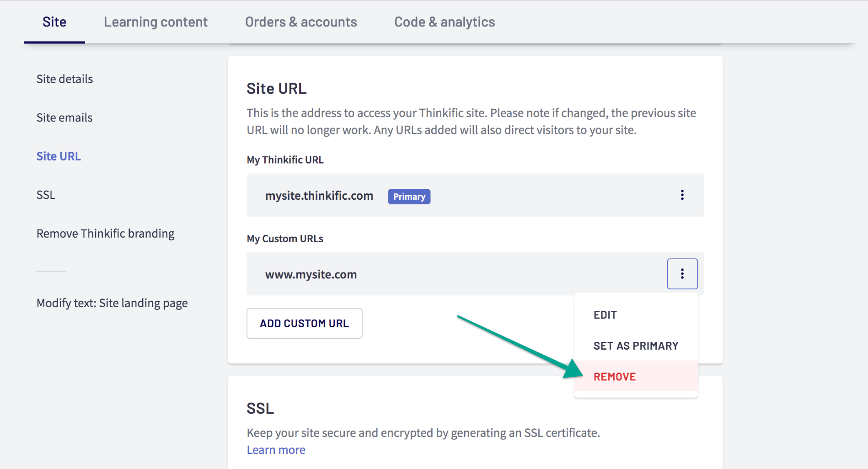
Task: Open Site emails in the sidebar
Action: 64,117
